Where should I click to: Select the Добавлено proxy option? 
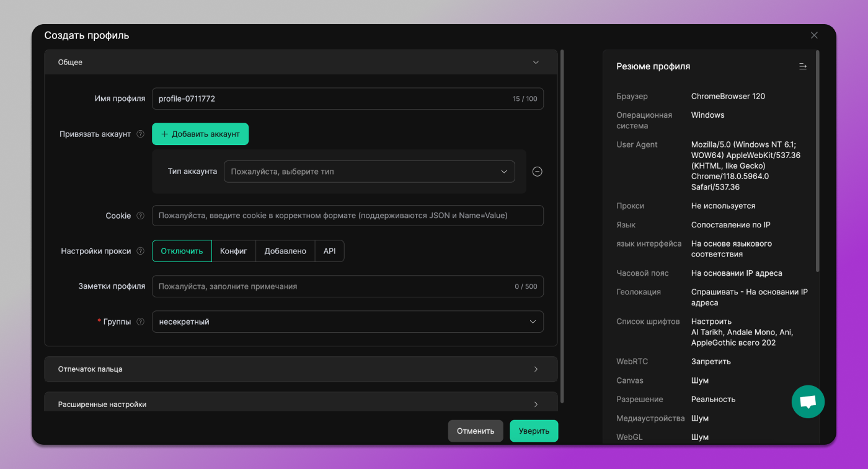click(x=285, y=251)
